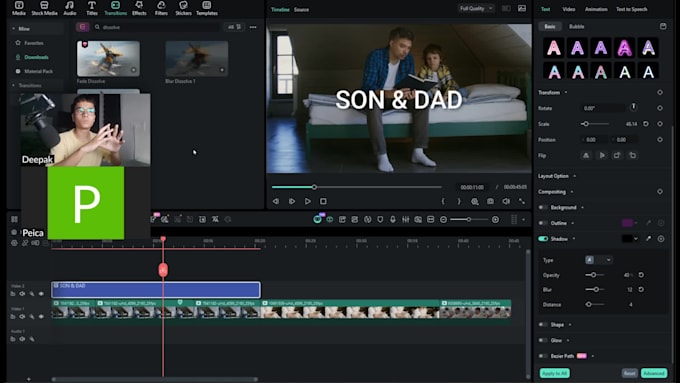This screenshot has width=680, height=383.
Task: Mute the Audio 1 track
Action: tap(22, 339)
